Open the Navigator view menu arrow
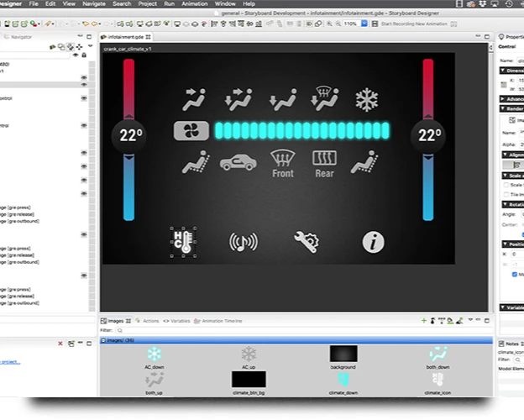The width and height of the screenshot is (524, 420). pos(90,46)
